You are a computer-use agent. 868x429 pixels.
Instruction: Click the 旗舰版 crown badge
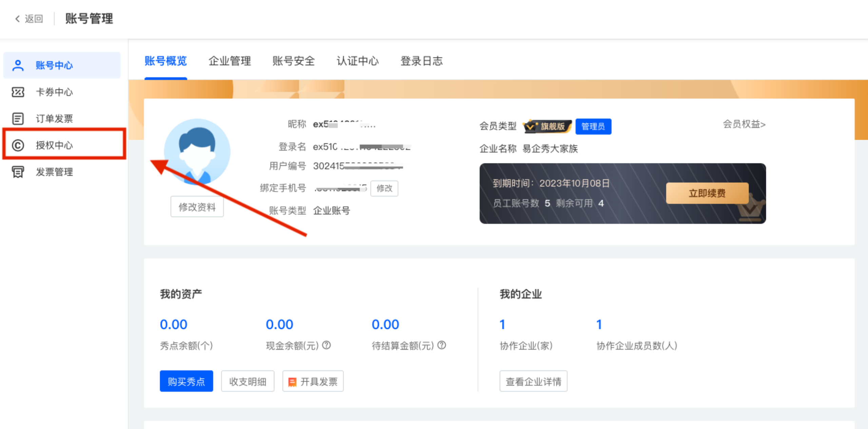[x=547, y=126]
